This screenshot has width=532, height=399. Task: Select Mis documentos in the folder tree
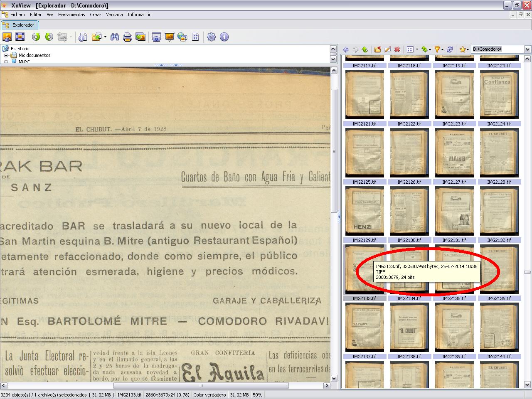point(34,55)
